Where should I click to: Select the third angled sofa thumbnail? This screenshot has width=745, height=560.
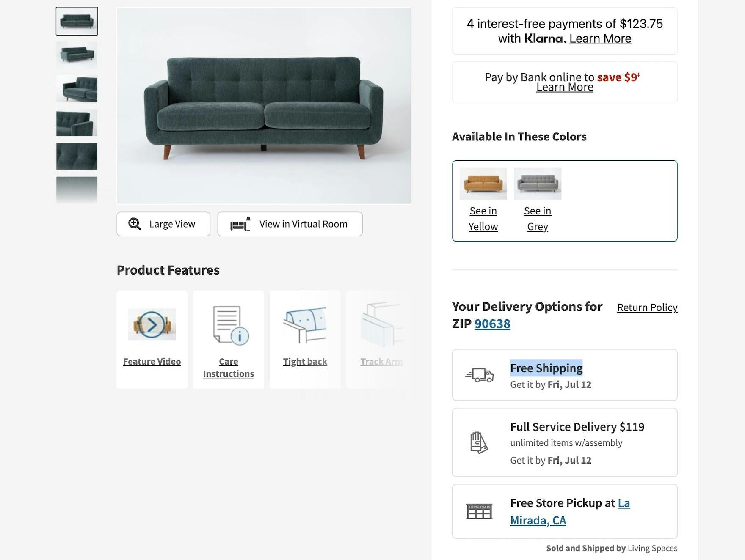click(x=77, y=89)
